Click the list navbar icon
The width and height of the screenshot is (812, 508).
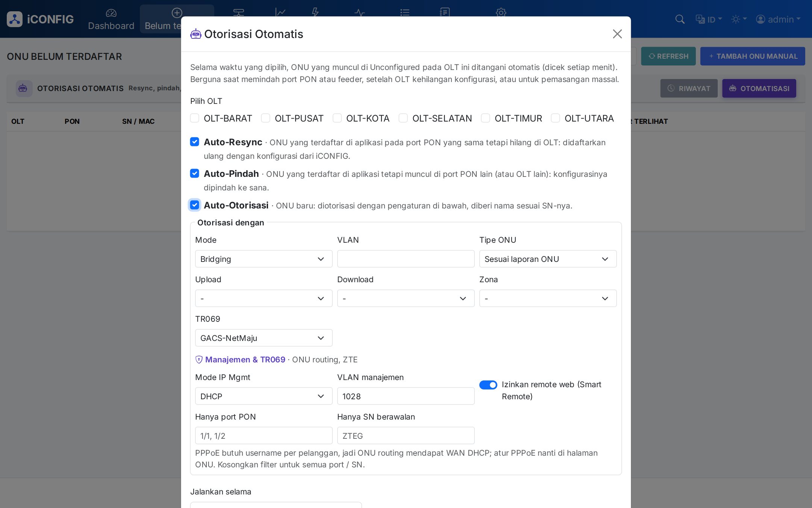coord(405,12)
